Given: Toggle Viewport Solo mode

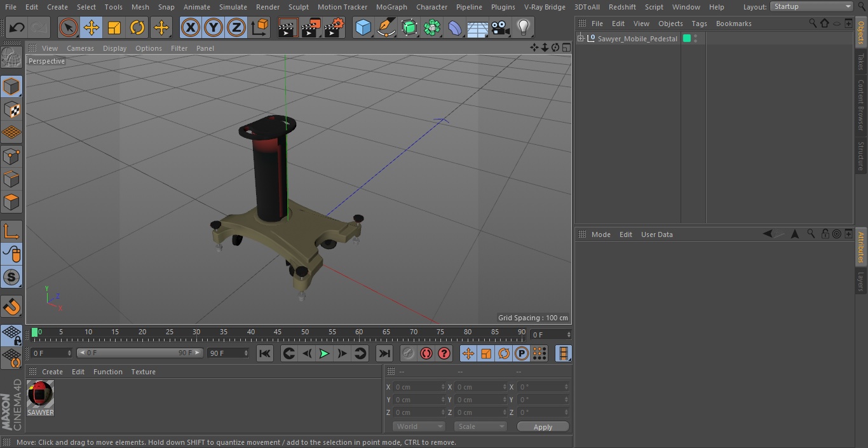Looking at the screenshot, I should point(11,278).
